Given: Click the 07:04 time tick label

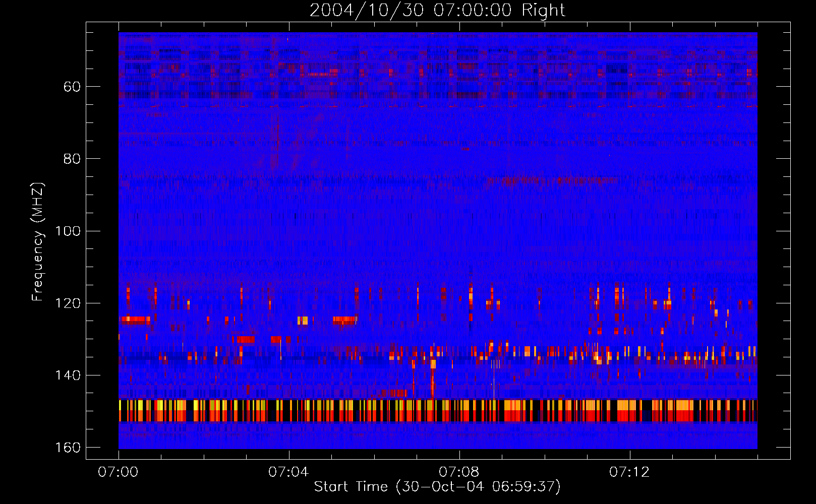Looking at the screenshot, I should pyautogui.click(x=288, y=472).
